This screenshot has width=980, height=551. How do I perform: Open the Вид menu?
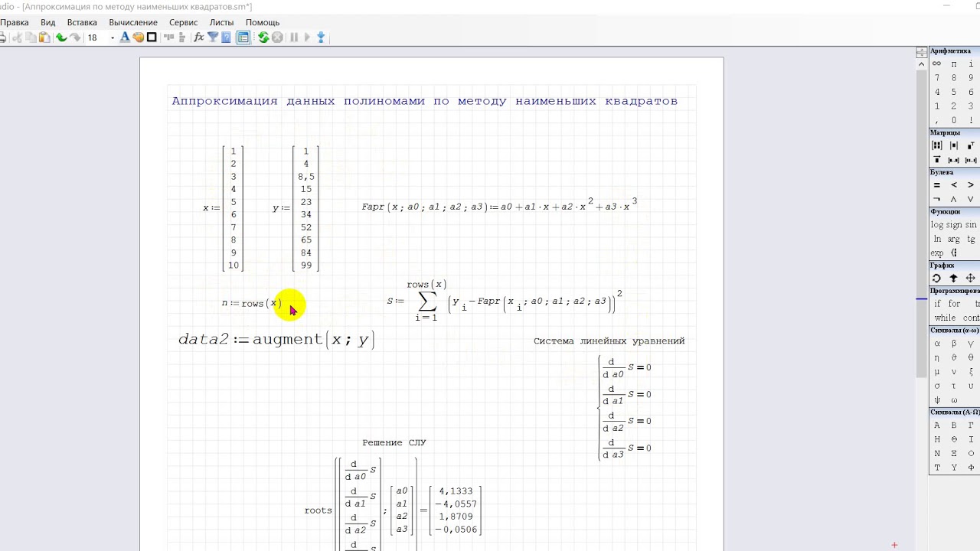(x=47, y=22)
